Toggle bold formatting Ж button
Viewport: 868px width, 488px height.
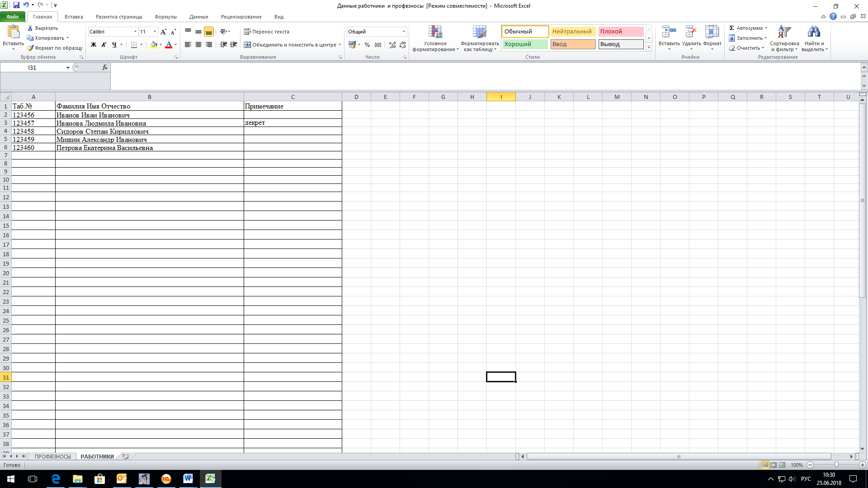94,45
